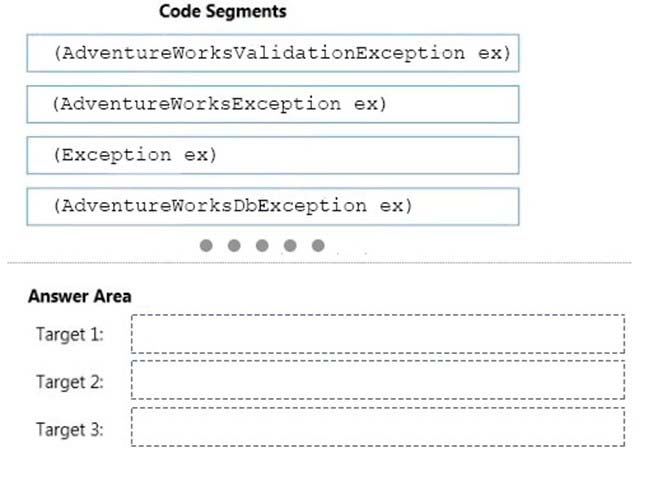Click the Target 3 drop box
Screen dimensions: 672x481
tap(378, 427)
